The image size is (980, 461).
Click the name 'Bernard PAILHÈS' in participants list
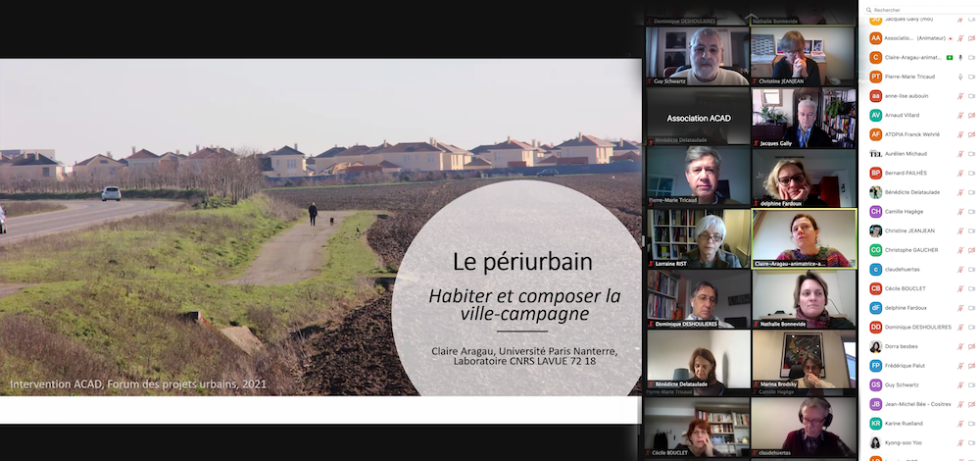(x=906, y=173)
